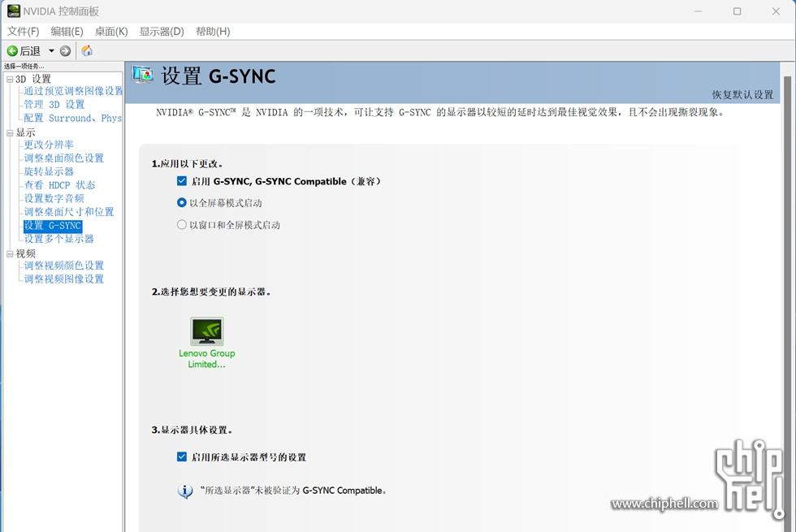Open the 显示器(D) menu
The image size is (796, 532).
point(162,32)
